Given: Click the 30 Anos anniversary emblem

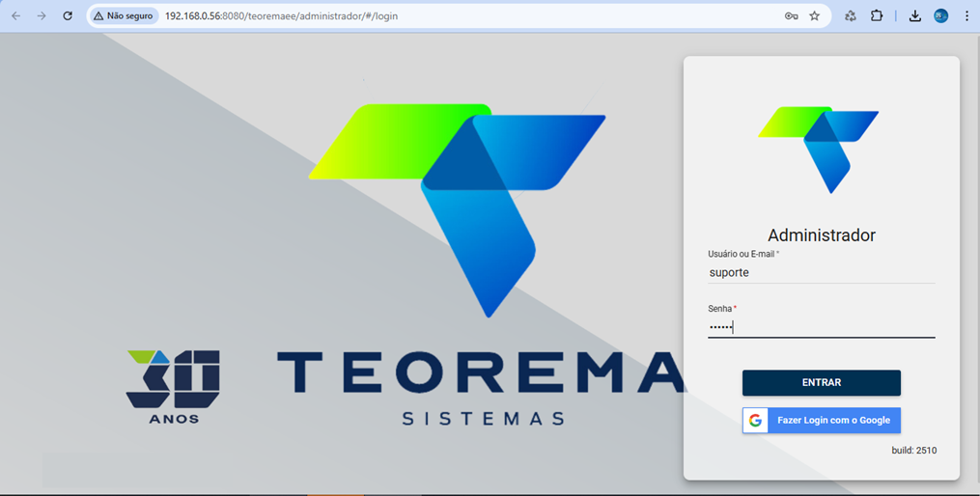Looking at the screenshot, I should pyautogui.click(x=173, y=387).
